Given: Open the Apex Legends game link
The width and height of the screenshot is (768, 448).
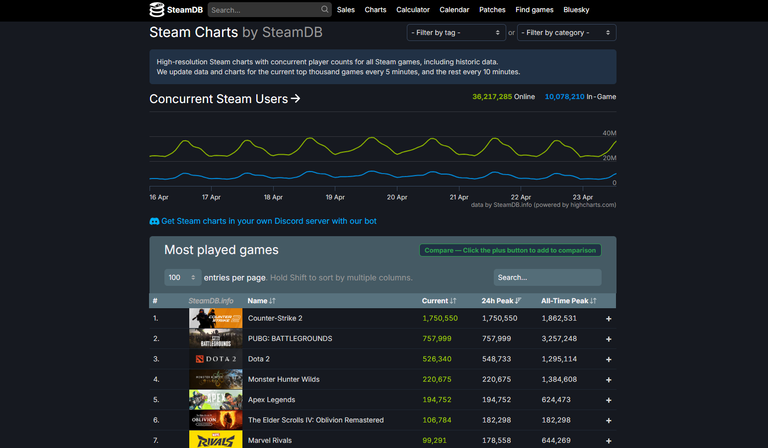Looking at the screenshot, I should click(x=271, y=400).
